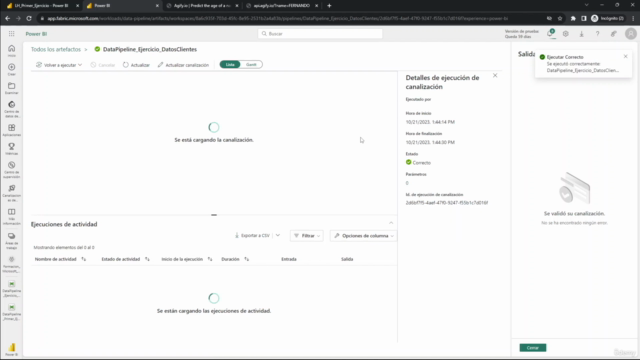Click the Correcto status value

pos(422,163)
